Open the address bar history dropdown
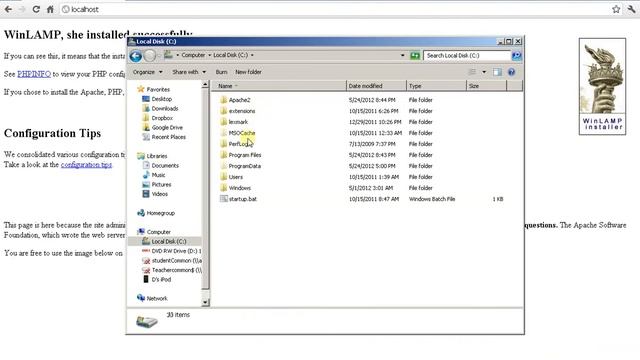The height and width of the screenshot is (360, 640). click(402, 55)
